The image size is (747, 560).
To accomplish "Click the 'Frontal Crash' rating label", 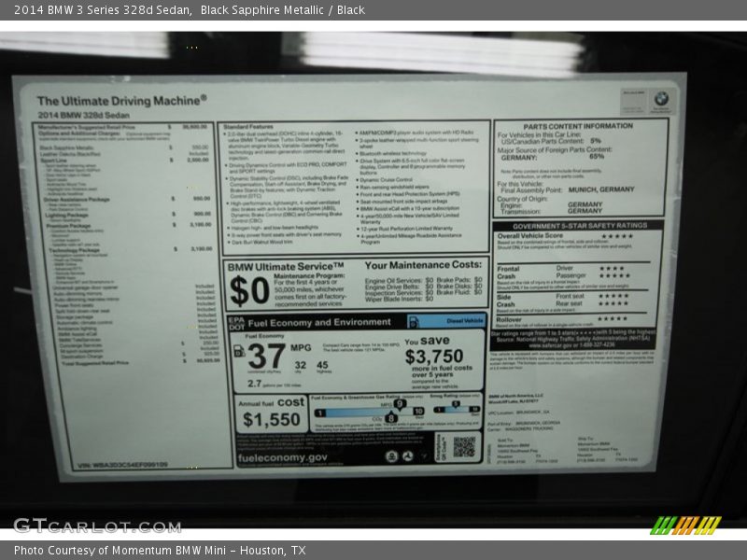I will coord(508,273).
